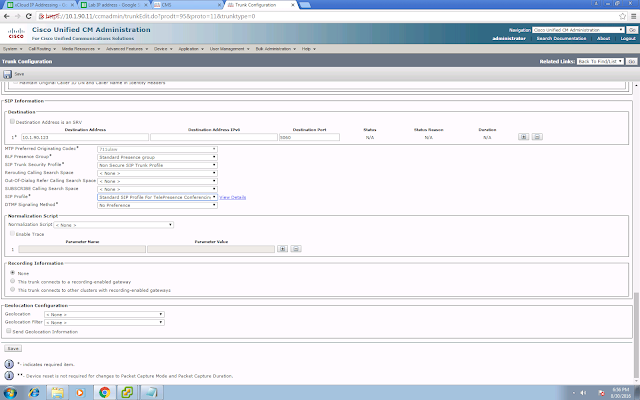Click the About link

point(603,38)
